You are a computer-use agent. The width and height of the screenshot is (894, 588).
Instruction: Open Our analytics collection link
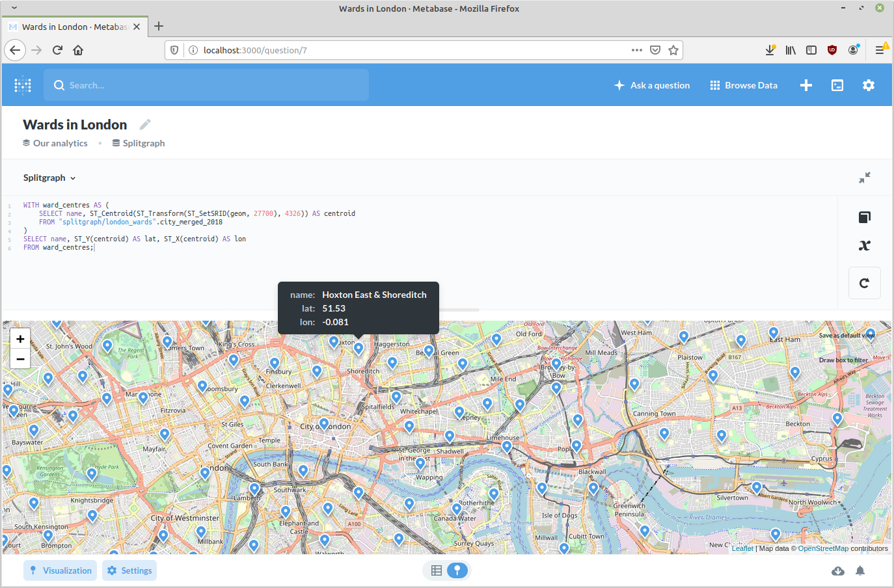coord(55,143)
